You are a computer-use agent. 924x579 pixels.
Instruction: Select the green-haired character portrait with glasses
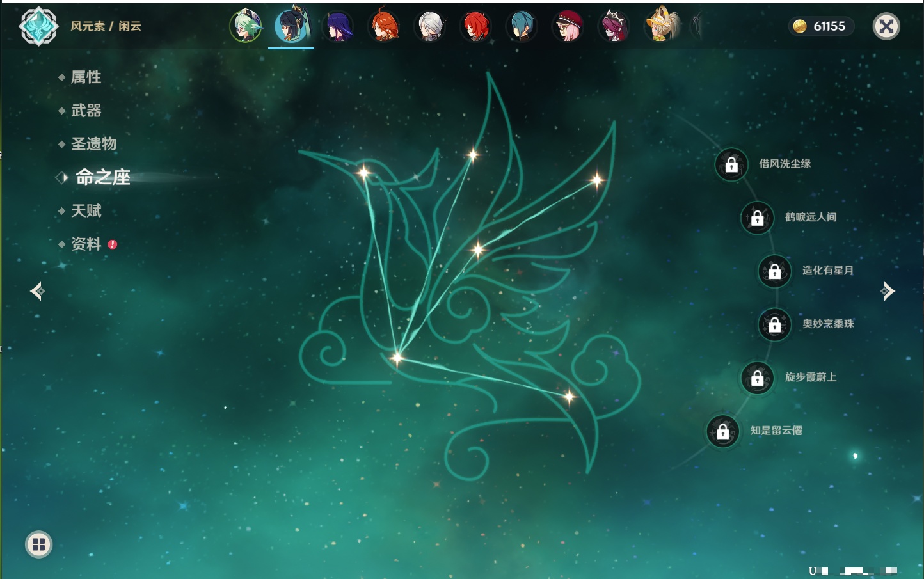246,26
